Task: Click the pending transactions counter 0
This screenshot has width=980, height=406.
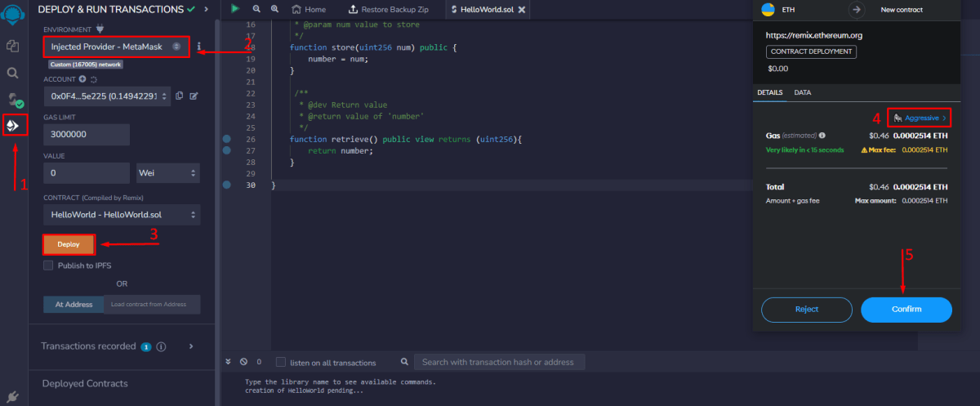Action: pyautogui.click(x=259, y=362)
